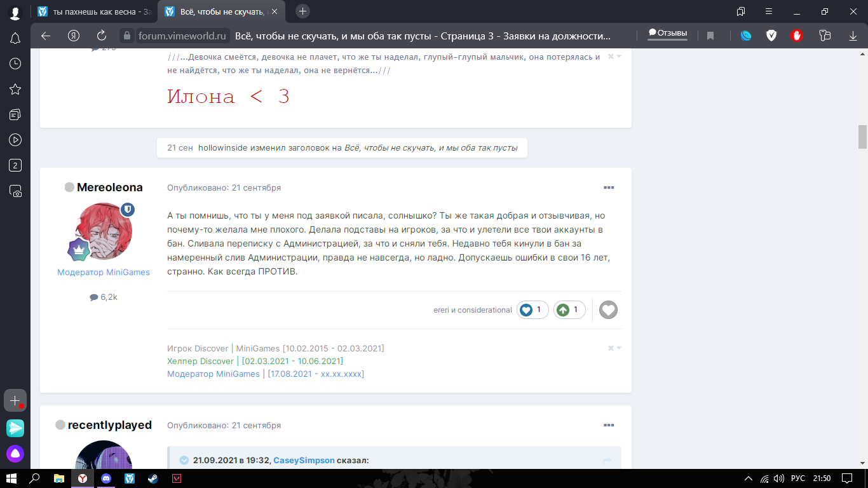
Task: Open Mereoleona's user profile link
Action: (x=109, y=187)
